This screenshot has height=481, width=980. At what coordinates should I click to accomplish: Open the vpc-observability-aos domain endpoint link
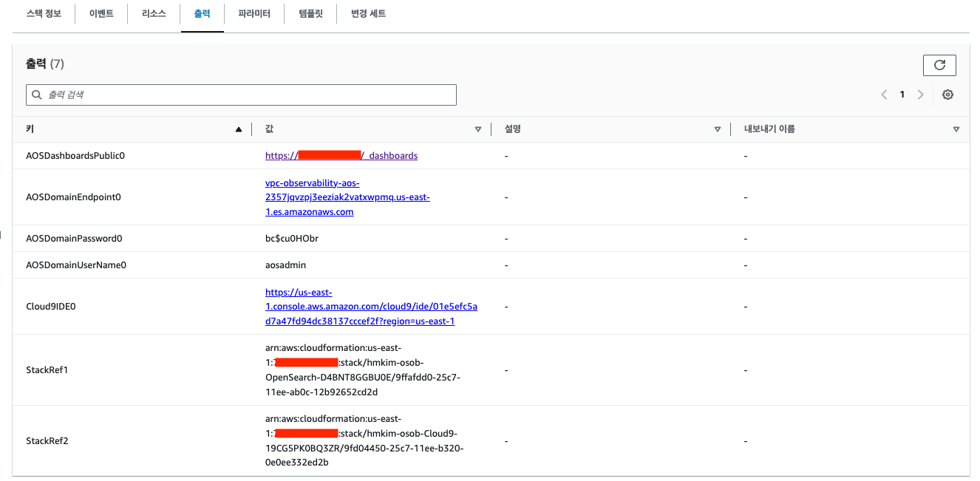click(347, 197)
